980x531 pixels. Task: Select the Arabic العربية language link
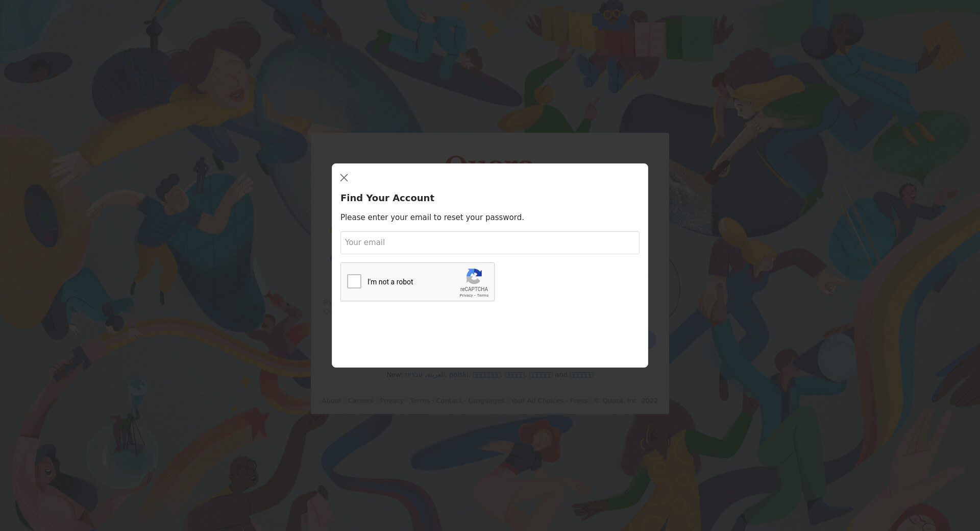coord(436,375)
